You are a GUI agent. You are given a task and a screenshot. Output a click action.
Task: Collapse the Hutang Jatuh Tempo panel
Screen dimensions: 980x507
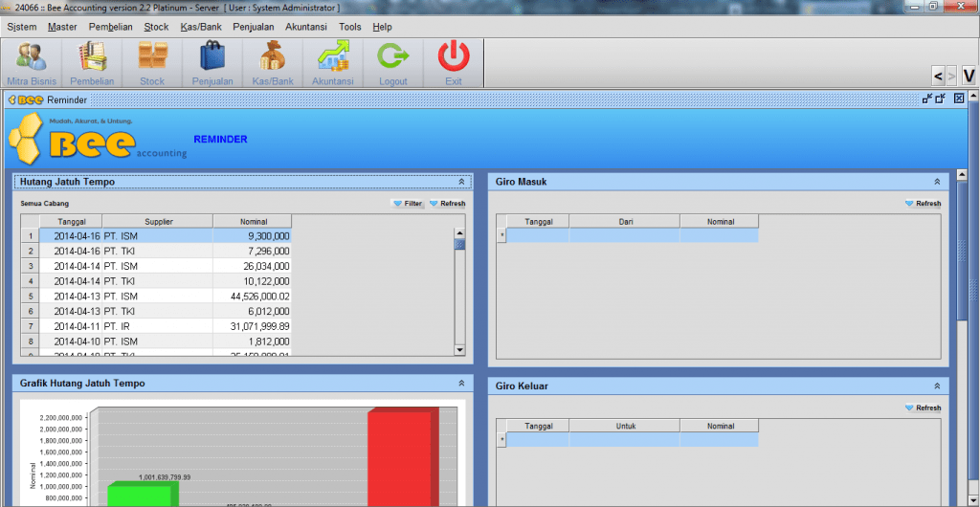click(x=462, y=182)
